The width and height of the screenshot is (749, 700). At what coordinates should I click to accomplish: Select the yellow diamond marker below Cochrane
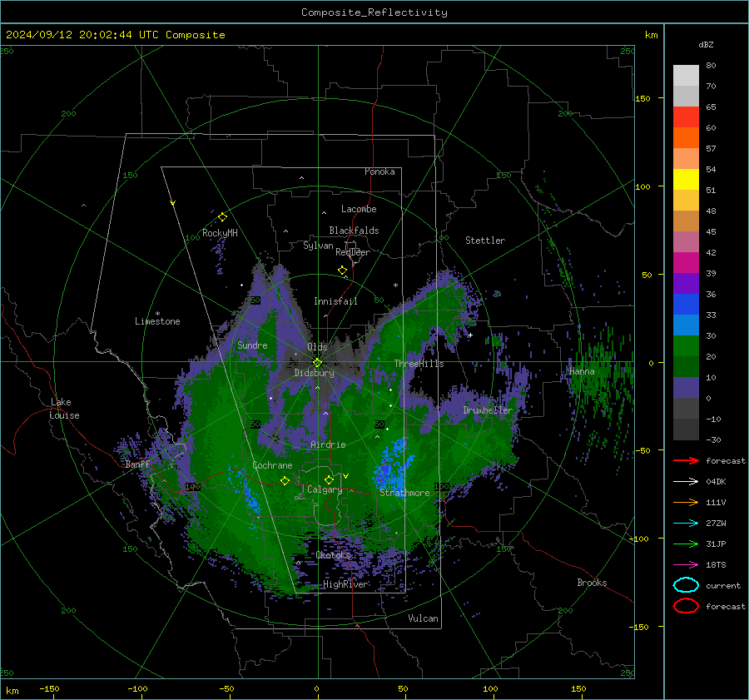[x=285, y=481]
